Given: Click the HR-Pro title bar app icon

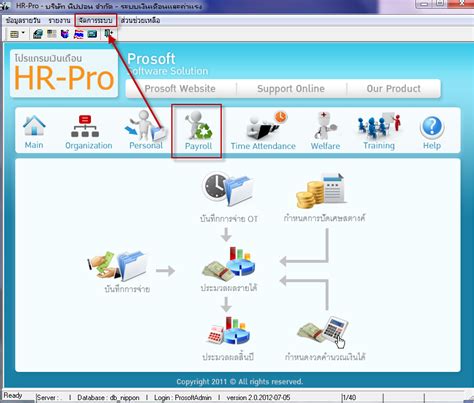Looking at the screenshot, I should (x=5, y=6).
